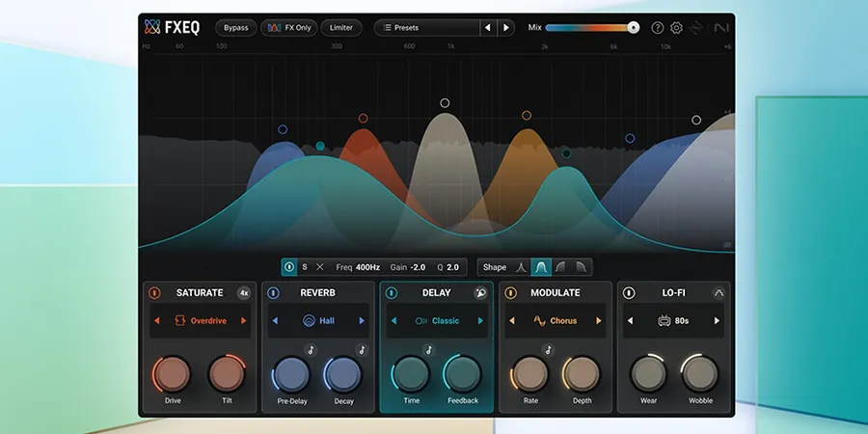This screenshot has height=434, width=868.
Task: Select next Delay type after Classic
Action: click(480, 320)
